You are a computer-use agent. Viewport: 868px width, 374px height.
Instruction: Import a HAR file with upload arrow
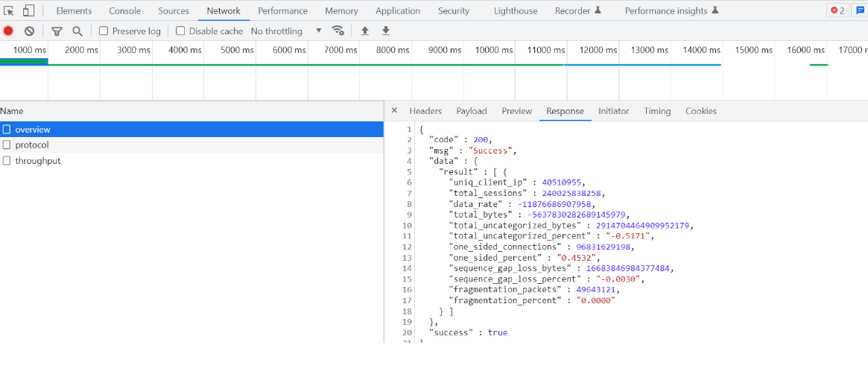click(x=364, y=31)
